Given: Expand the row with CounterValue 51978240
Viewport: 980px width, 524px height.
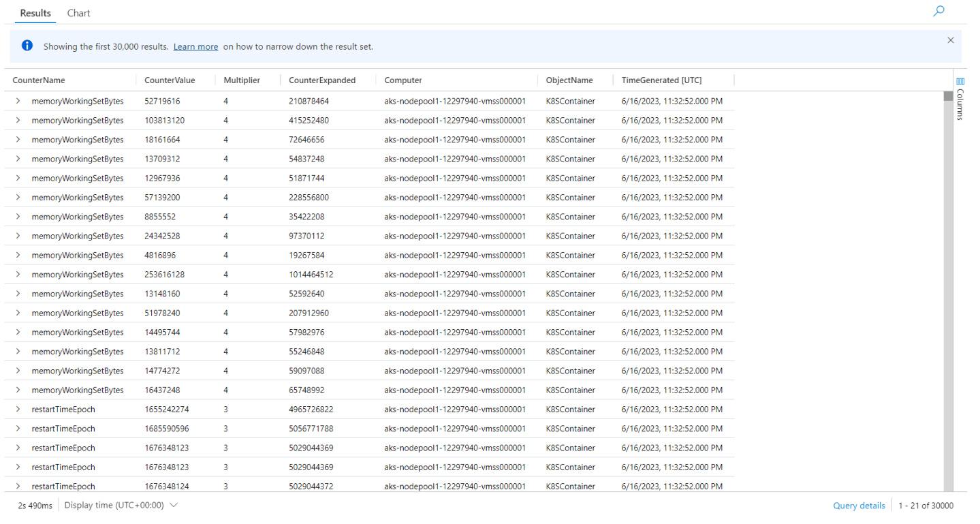Looking at the screenshot, I should click(x=18, y=313).
